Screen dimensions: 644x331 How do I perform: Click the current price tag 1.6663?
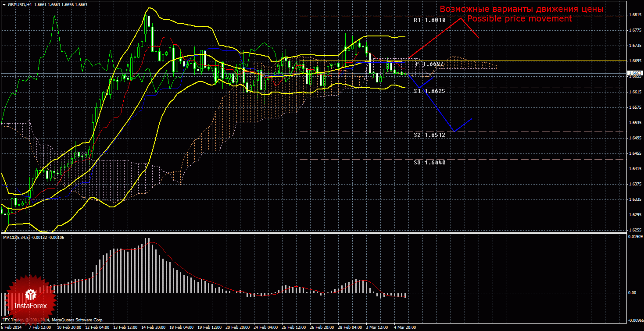click(x=634, y=73)
